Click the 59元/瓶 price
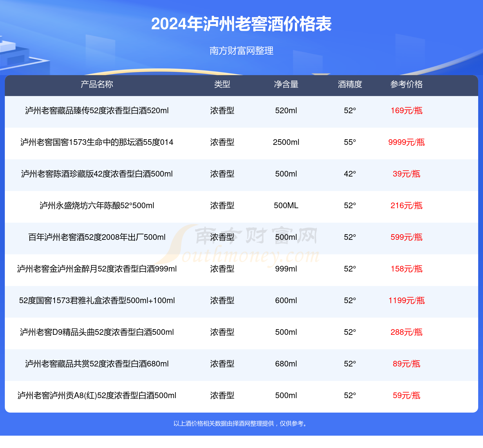483x448 pixels. (x=407, y=395)
